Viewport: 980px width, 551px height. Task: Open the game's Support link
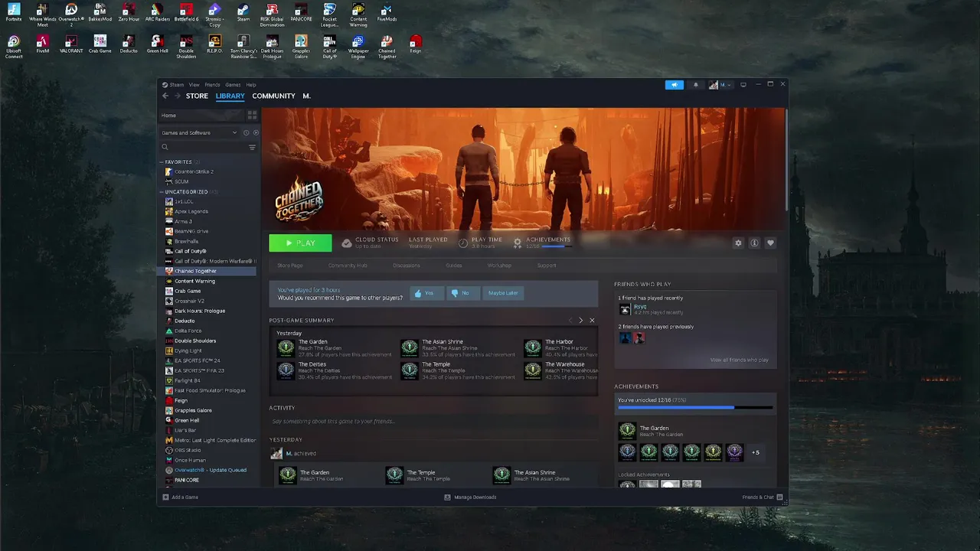click(547, 266)
